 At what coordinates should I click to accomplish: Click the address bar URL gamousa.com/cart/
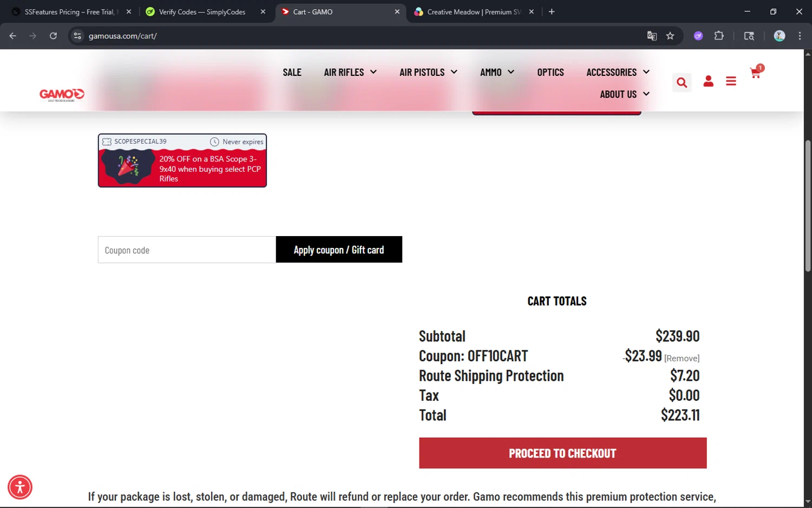[x=123, y=36]
